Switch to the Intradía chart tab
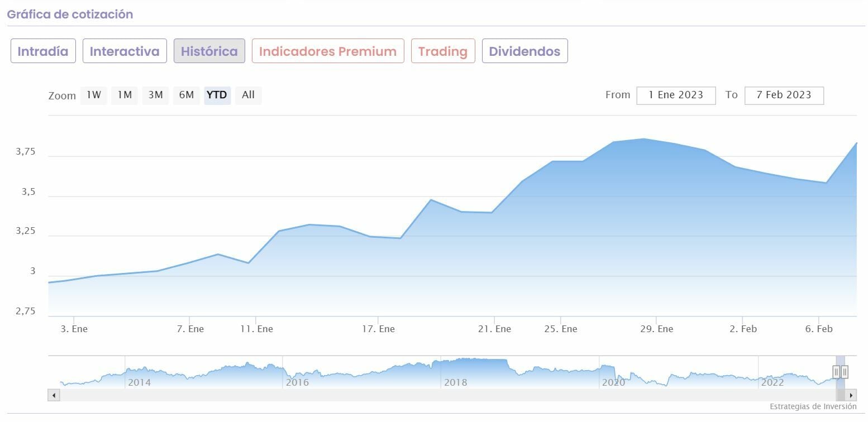 [43, 51]
